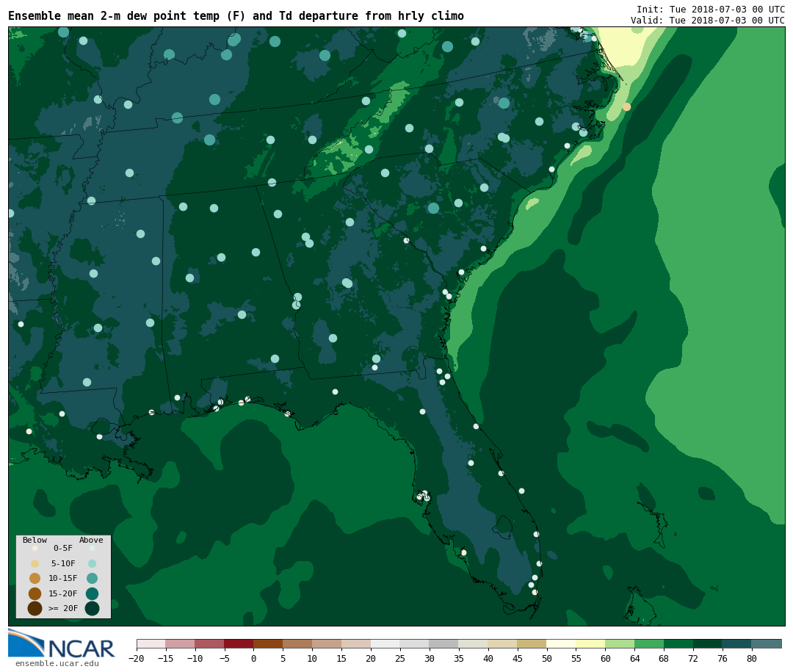
Task: Select the brown 0 to 5 color swatch
Action: [x=268, y=644]
